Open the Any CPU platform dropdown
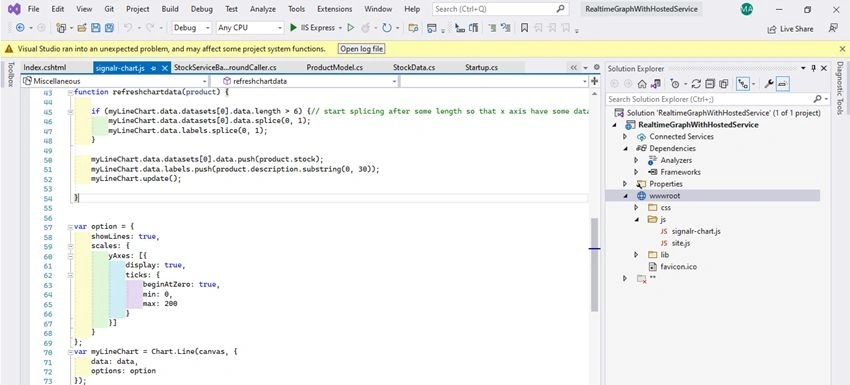The height and width of the screenshot is (385, 850). 250,28
